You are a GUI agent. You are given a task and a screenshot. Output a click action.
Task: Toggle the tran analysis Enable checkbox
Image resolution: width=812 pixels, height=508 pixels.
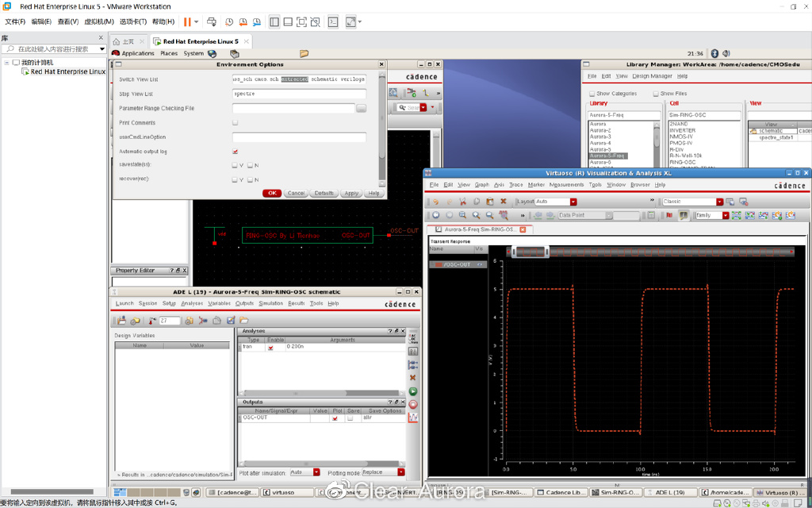pos(270,348)
